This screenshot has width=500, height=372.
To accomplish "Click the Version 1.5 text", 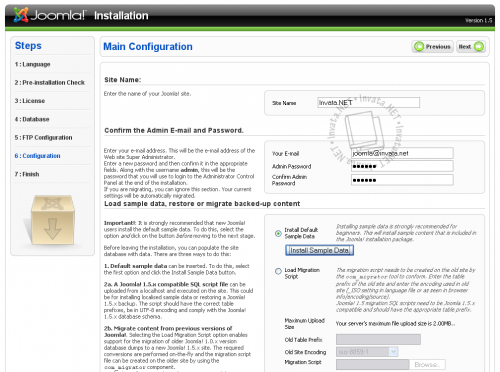I will tap(478, 21).
